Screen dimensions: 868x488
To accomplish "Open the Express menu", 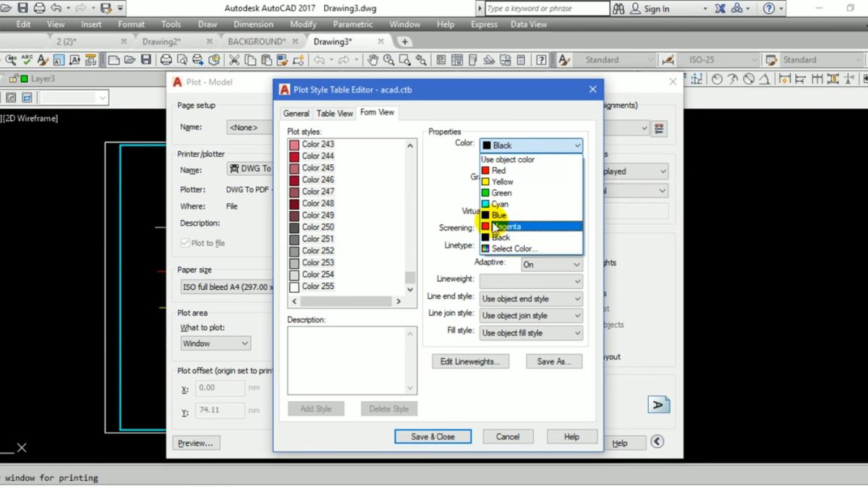I will 484,24.
